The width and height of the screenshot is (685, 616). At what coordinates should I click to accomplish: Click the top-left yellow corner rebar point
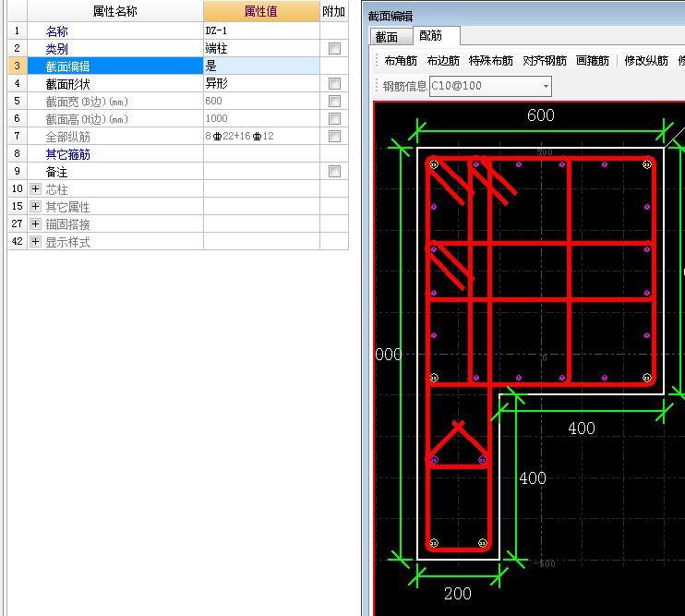click(x=433, y=164)
